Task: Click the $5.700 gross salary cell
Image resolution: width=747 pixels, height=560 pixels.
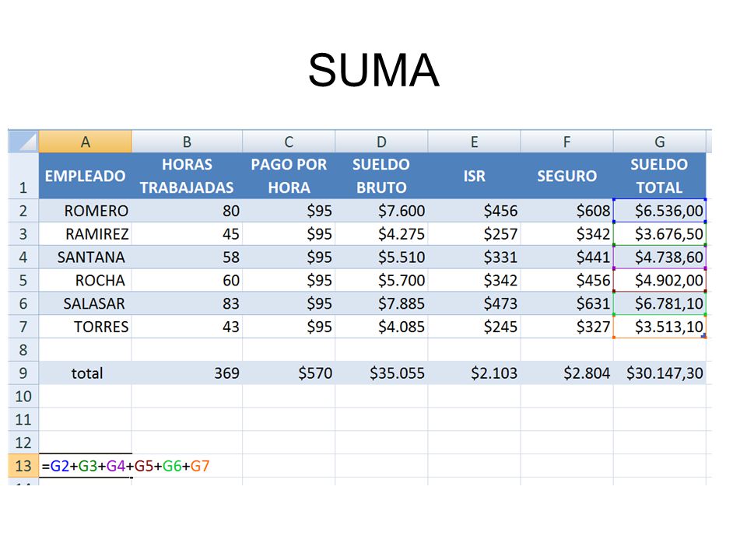Action: pyautogui.click(x=381, y=280)
